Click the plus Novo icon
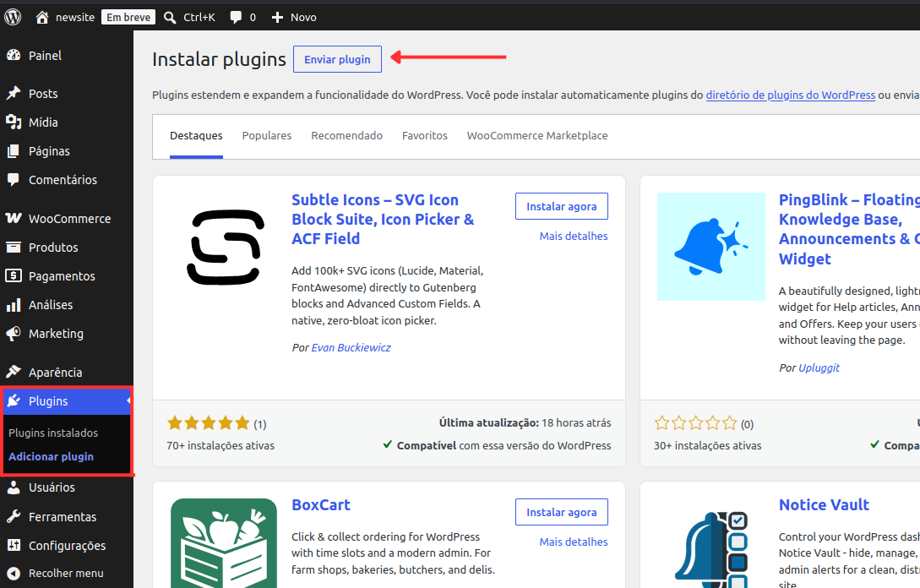 click(x=277, y=18)
